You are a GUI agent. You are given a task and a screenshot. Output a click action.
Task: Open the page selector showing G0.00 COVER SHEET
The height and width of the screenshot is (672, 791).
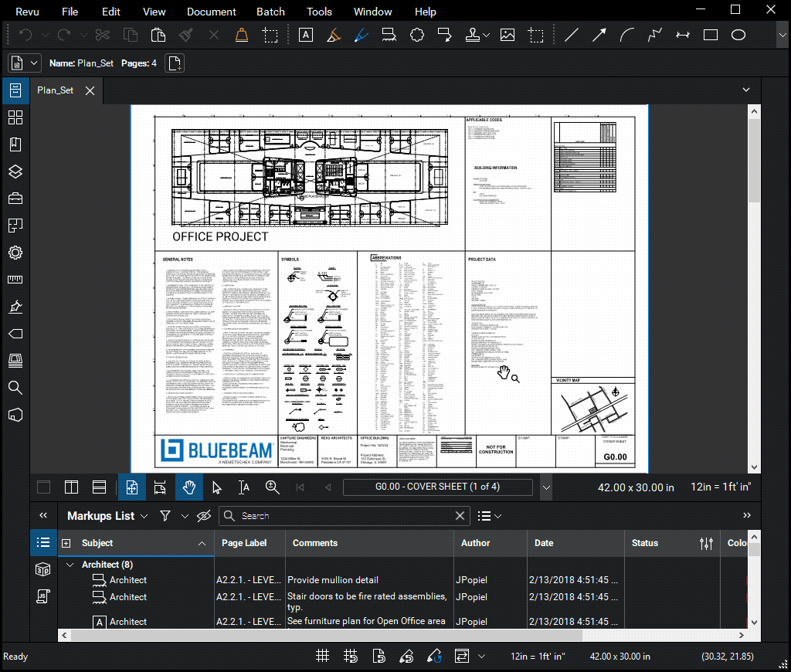pos(437,487)
